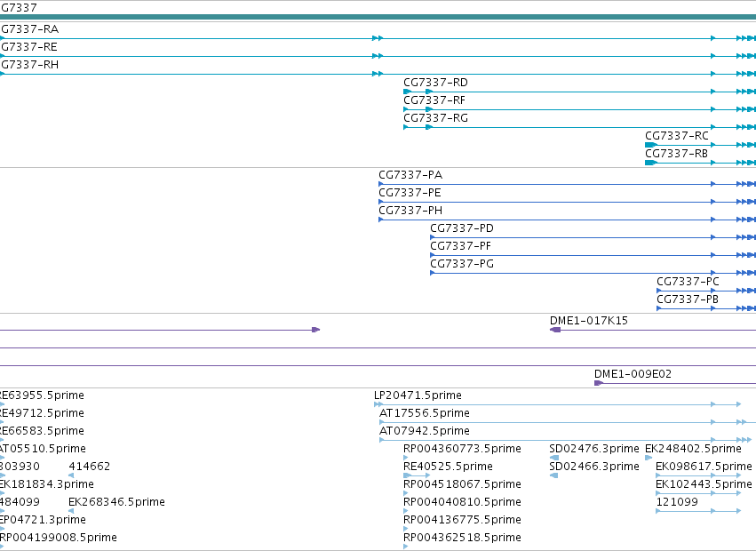Click the teal G7337 gene span bar
Screen dimensions: 756x551
click(378, 18)
